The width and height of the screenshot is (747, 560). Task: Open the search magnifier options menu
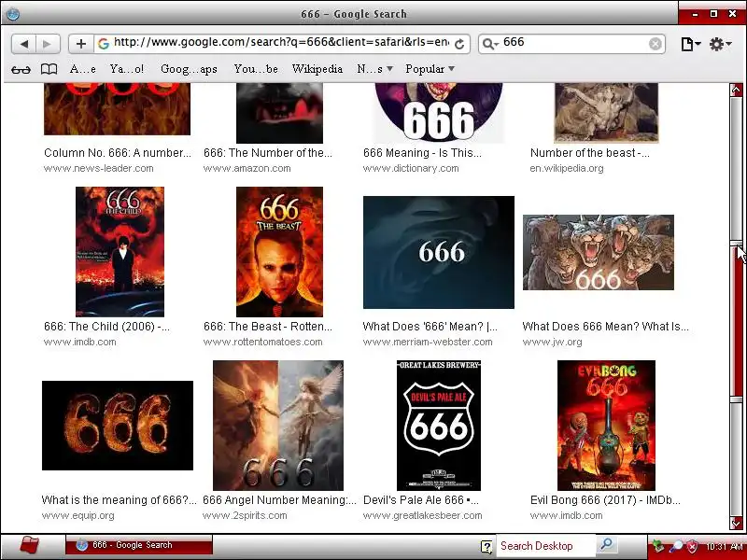[x=490, y=44]
